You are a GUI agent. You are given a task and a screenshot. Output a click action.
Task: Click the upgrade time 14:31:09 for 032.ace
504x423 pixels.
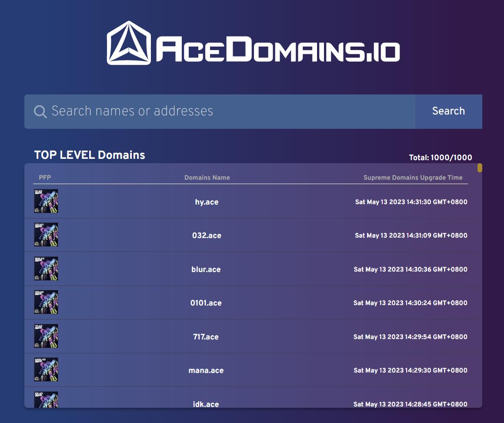411,235
